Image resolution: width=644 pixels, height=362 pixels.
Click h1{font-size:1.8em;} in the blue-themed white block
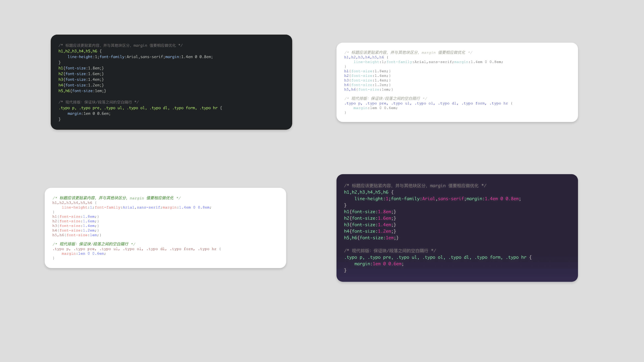click(367, 71)
